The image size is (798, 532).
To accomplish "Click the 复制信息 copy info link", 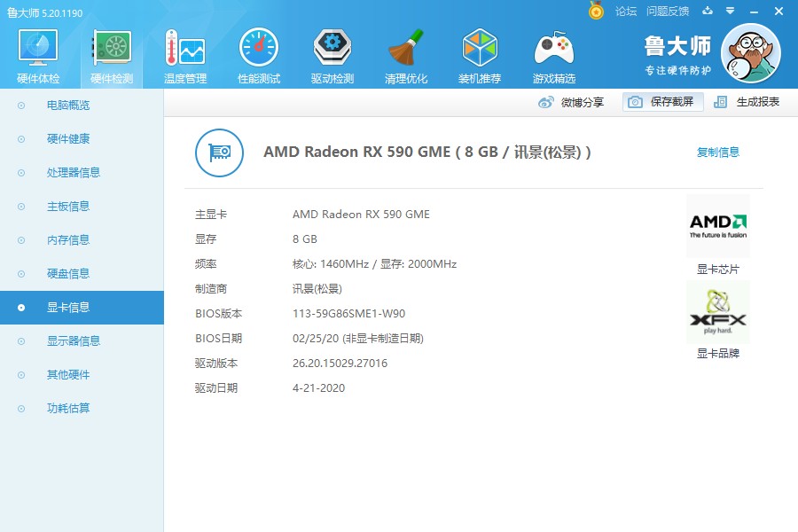I will (718, 152).
